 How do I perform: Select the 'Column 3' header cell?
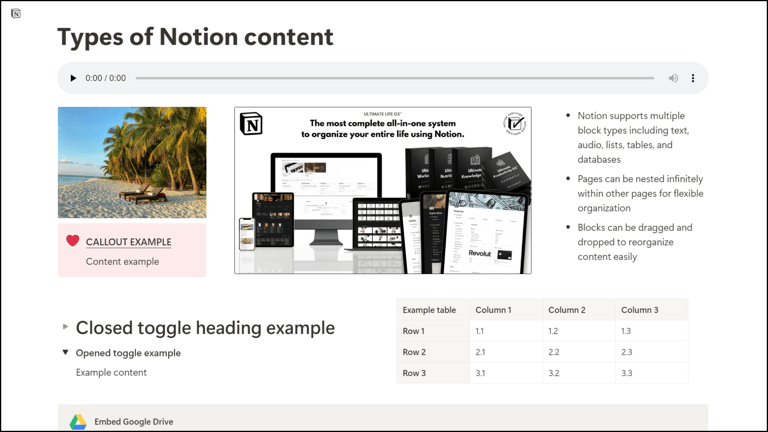coord(652,310)
